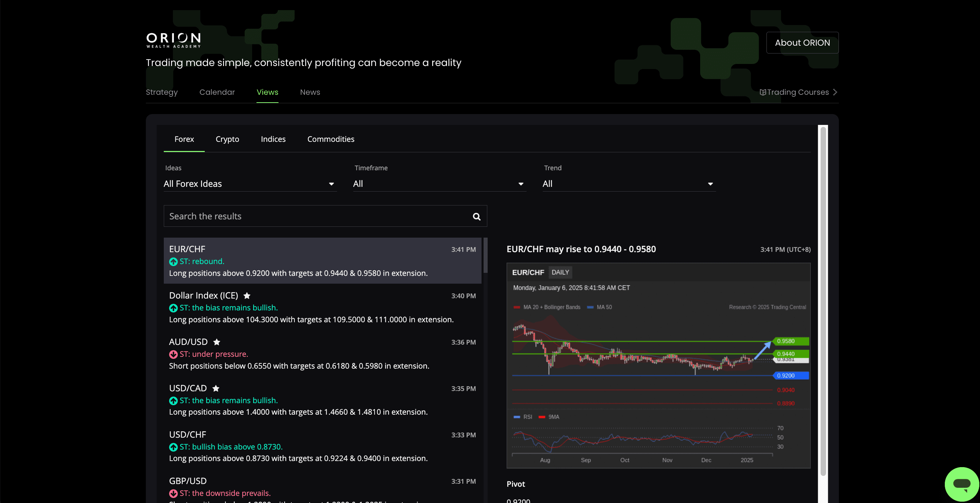Select the USD/CHF idea title
Viewport: 980px width, 503px height.
187,435
